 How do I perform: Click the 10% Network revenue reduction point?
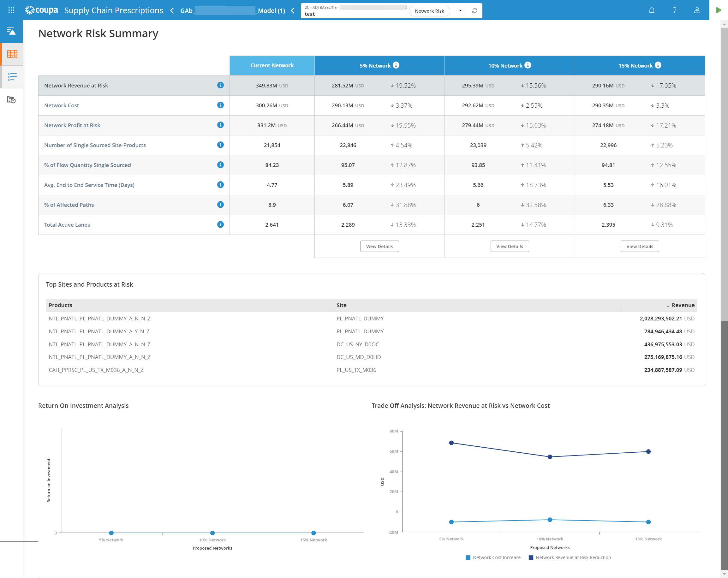pos(550,457)
